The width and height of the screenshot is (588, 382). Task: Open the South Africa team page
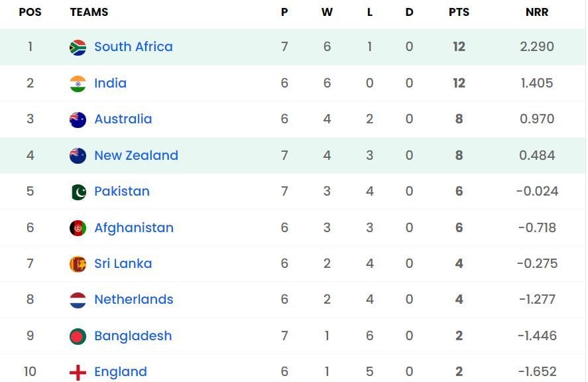pos(133,46)
